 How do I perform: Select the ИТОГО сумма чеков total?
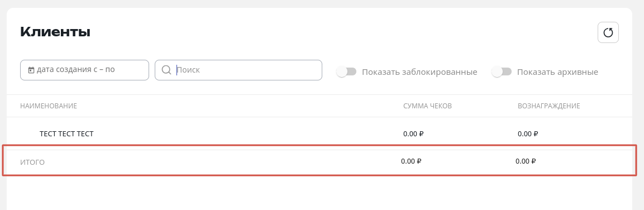pos(411,161)
